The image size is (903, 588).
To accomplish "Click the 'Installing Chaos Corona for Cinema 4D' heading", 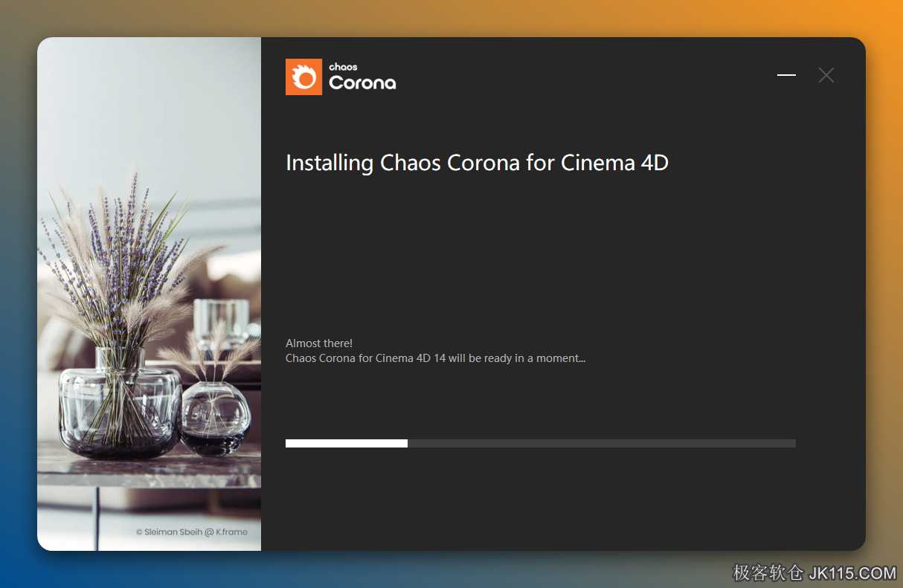I will 477,163.
